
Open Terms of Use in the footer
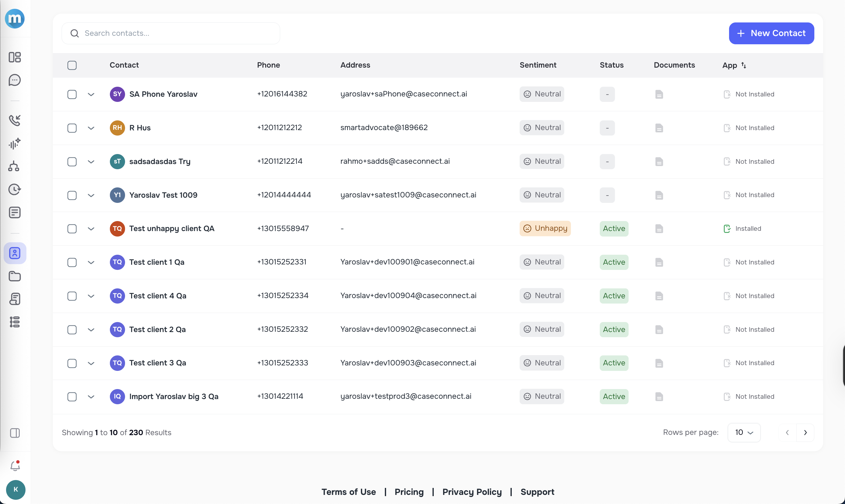348,492
